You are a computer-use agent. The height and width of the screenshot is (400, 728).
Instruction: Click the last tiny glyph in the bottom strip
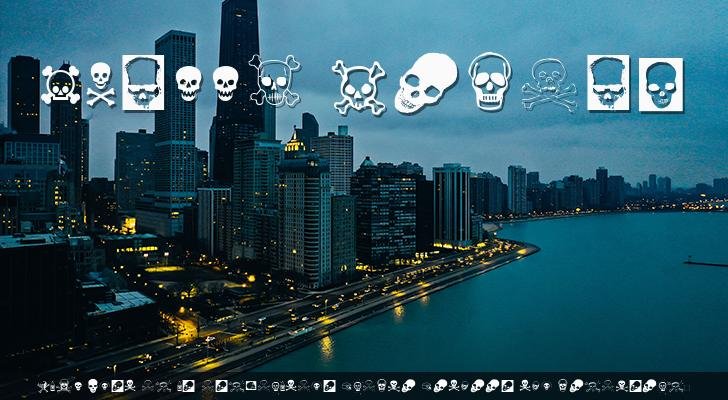[x=677, y=386]
